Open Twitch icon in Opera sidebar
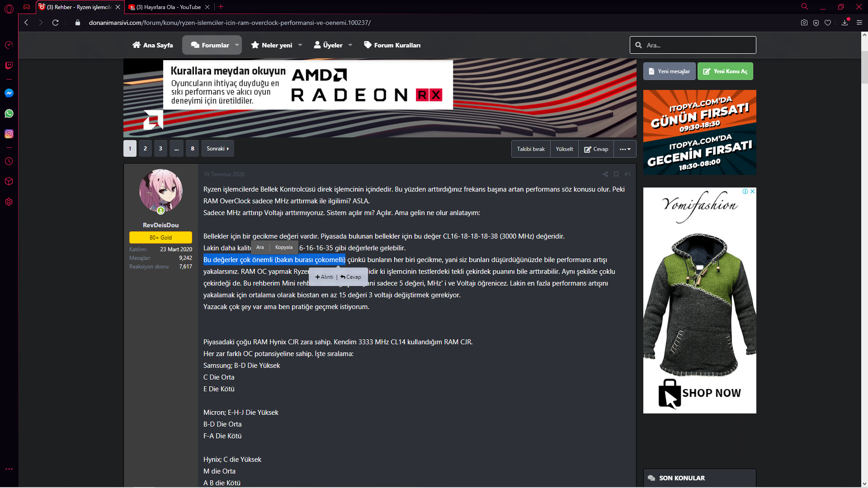Screen dimensions: 868x488 (9, 66)
